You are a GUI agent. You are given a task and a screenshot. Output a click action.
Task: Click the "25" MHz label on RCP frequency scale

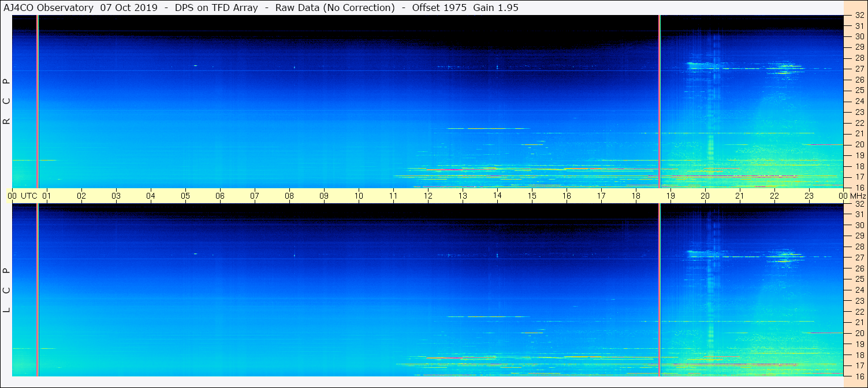click(859, 90)
